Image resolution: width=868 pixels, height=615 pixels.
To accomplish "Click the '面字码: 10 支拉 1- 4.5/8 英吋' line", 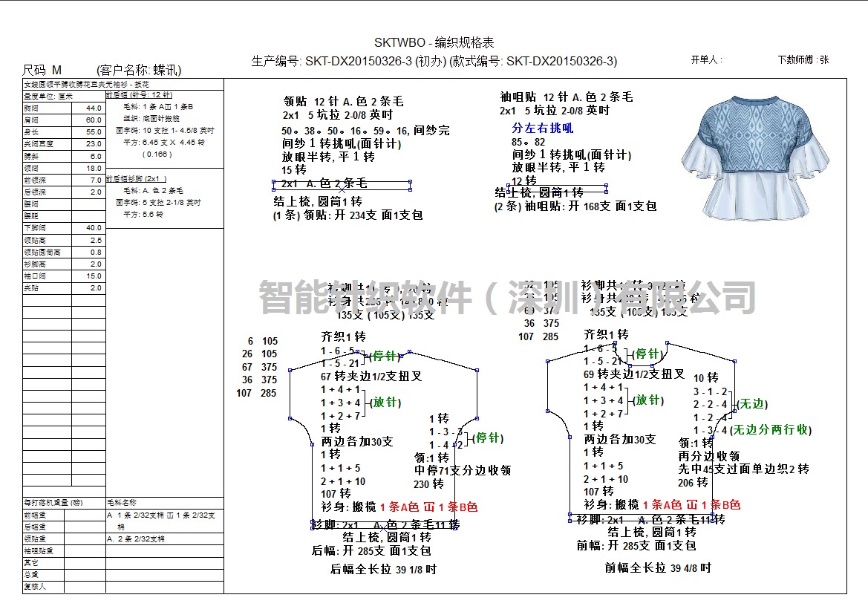I will pos(165,131).
